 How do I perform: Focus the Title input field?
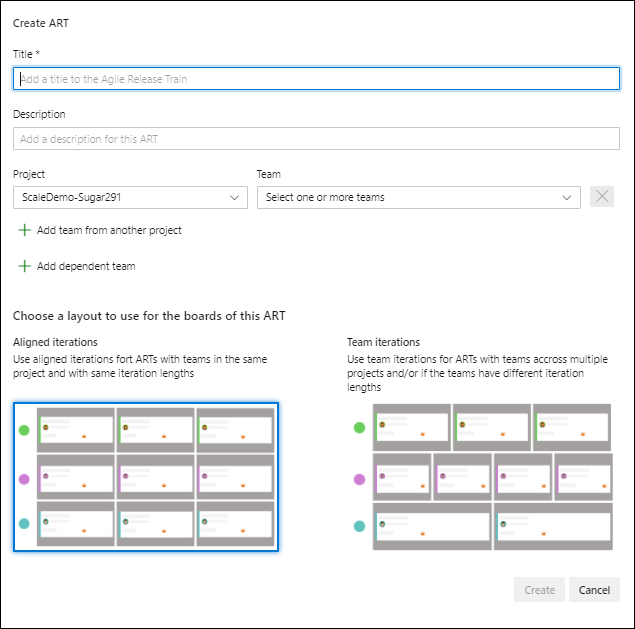click(x=316, y=79)
